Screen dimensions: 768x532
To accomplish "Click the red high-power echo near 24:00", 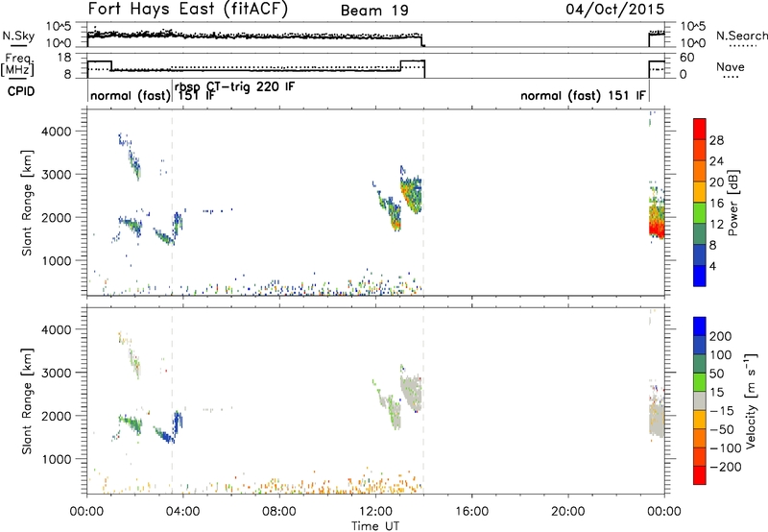I will click(x=657, y=230).
